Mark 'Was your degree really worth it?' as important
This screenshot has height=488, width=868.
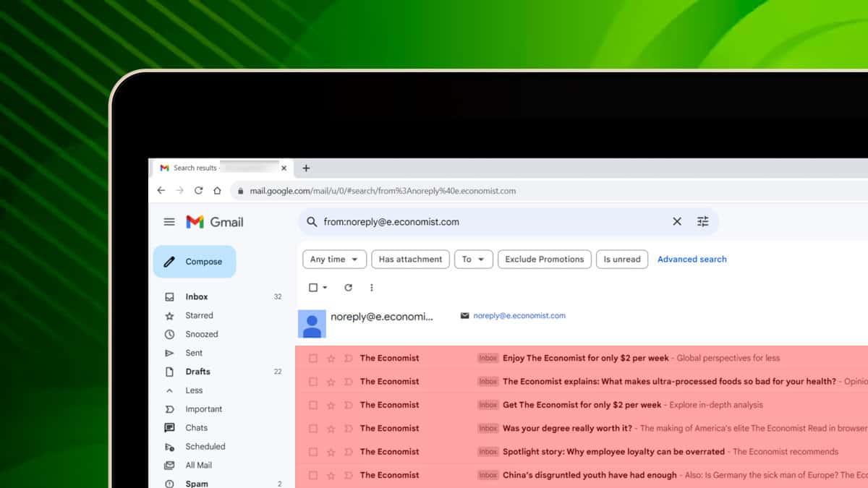348,429
